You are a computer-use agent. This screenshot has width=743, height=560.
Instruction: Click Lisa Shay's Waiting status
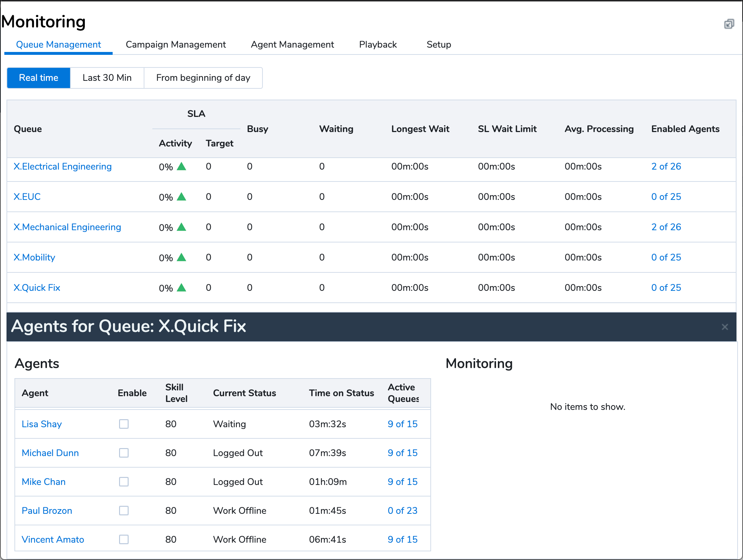coord(230,424)
